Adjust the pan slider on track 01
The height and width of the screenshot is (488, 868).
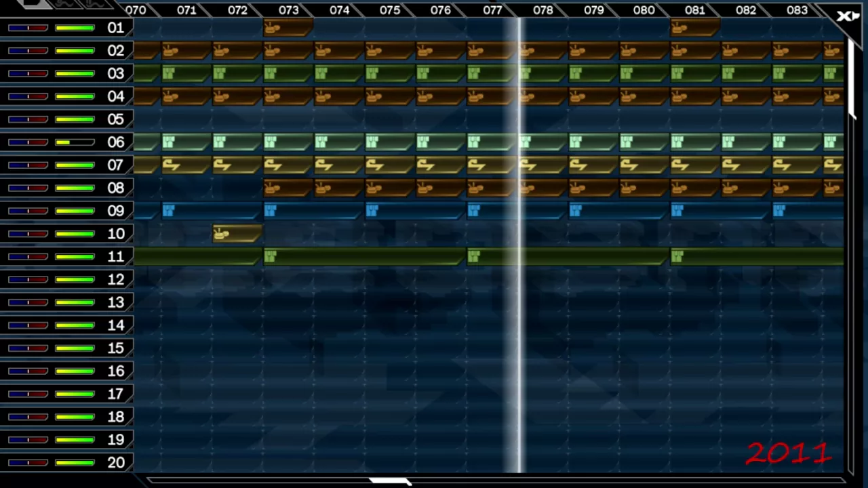coord(28,28)
